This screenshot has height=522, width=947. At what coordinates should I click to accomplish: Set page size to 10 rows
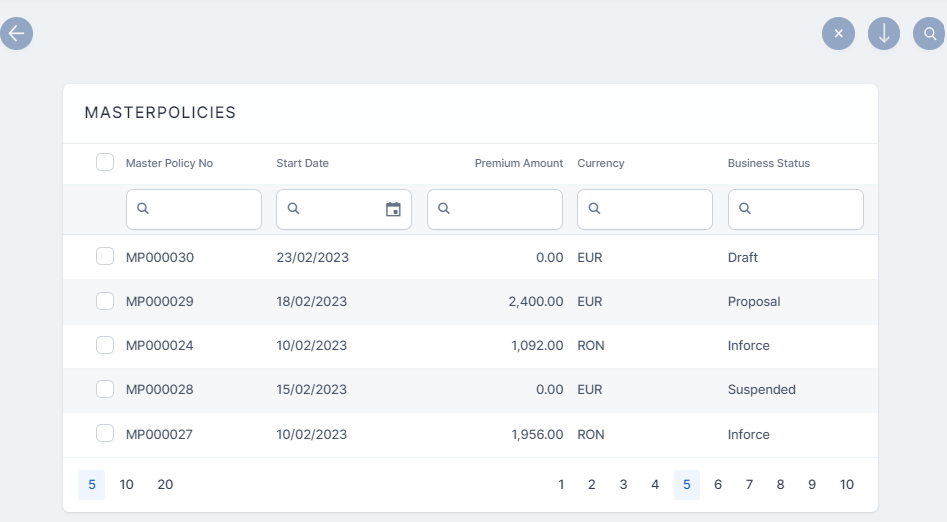pos(127,485)
